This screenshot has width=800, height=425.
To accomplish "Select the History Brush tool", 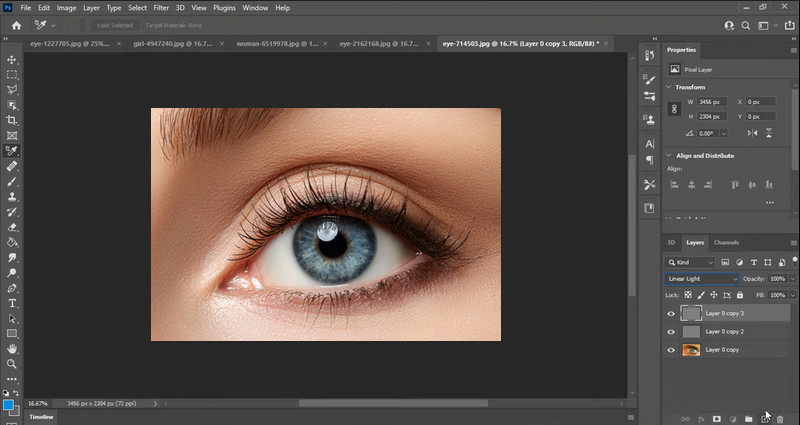I will (x=12, y=212).
